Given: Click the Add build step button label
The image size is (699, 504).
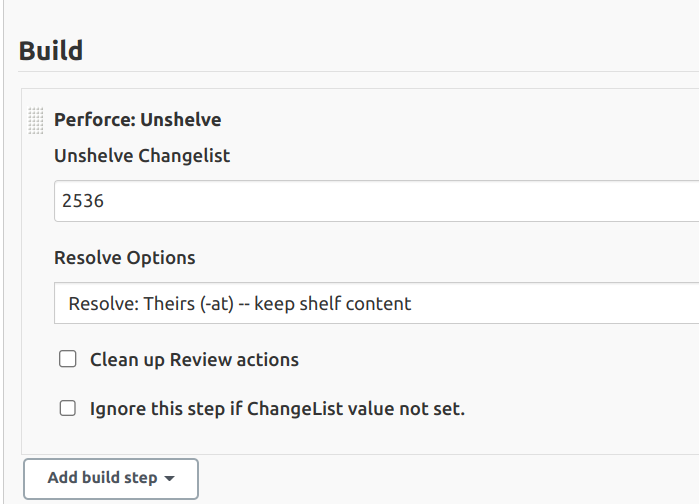Looking at the screenshot, I should 102,478.
